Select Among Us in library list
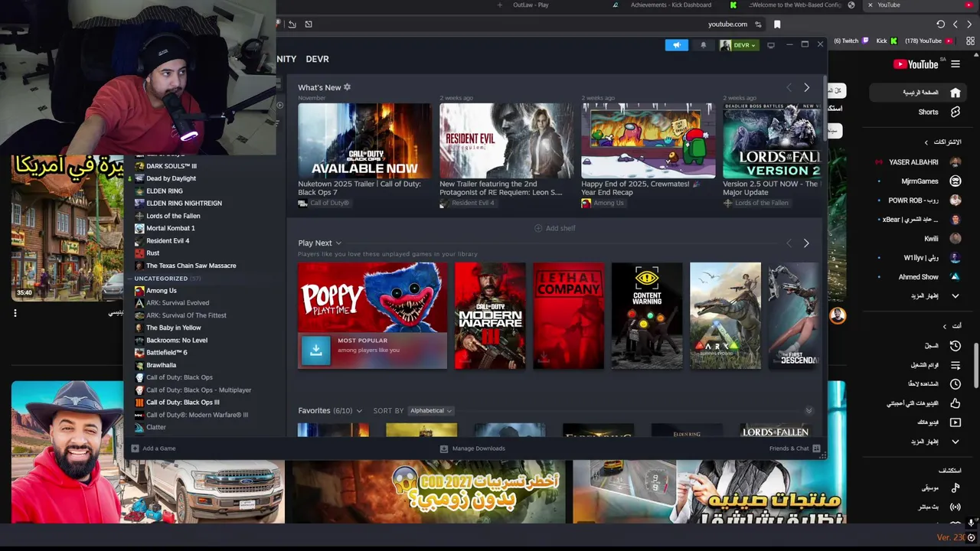The height and width of the screenshot is (551, 980). tap(161, 291)
